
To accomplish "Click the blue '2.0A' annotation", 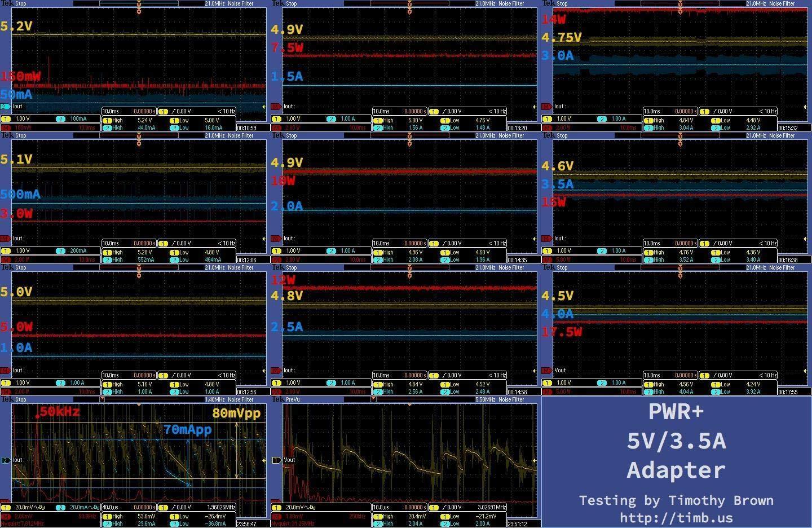I will (287, 206).
